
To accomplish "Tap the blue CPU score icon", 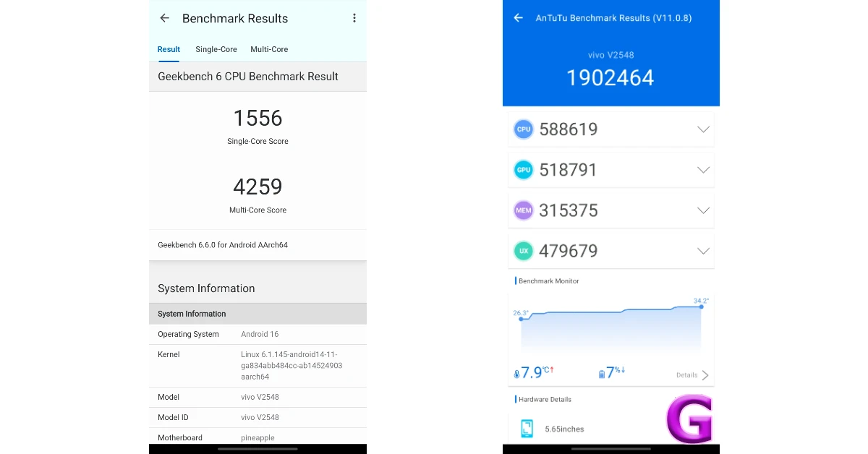I will tap(524, 129).
